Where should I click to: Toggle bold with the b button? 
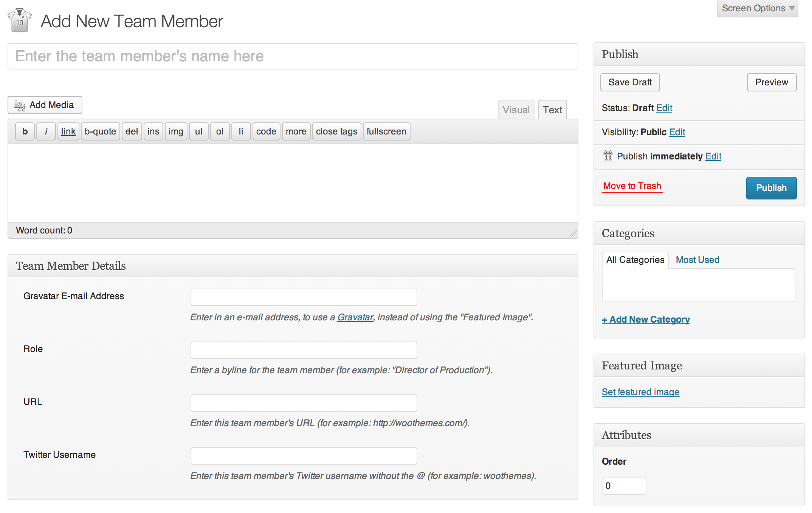[x=25, y=131]
